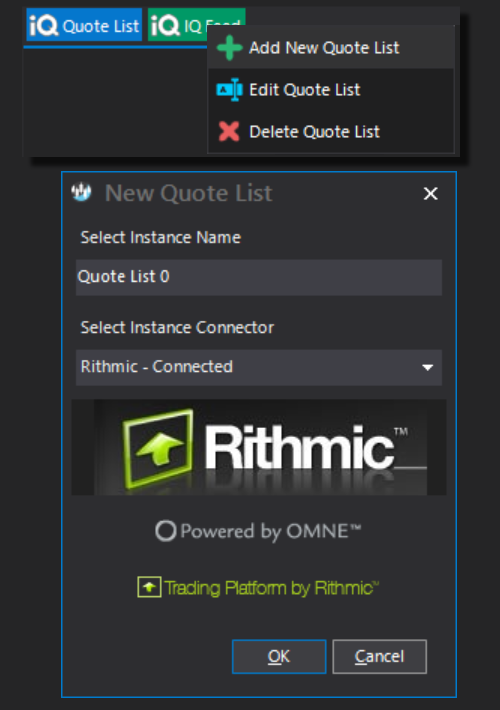
Task: Click the green plus icon
Action: pyautogui.click(x=229, y=48)
